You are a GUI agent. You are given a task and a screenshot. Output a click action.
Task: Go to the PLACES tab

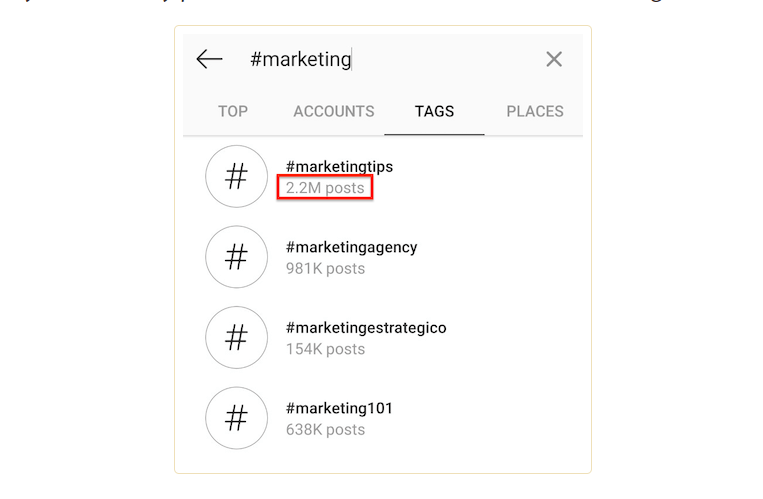tap(535, 111)
